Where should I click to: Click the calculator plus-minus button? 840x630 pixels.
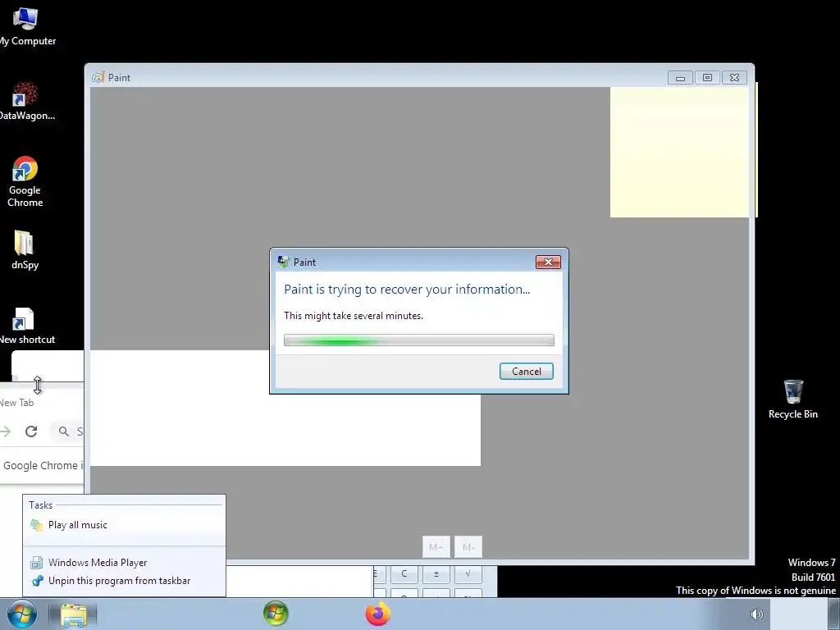pos(436,573)
